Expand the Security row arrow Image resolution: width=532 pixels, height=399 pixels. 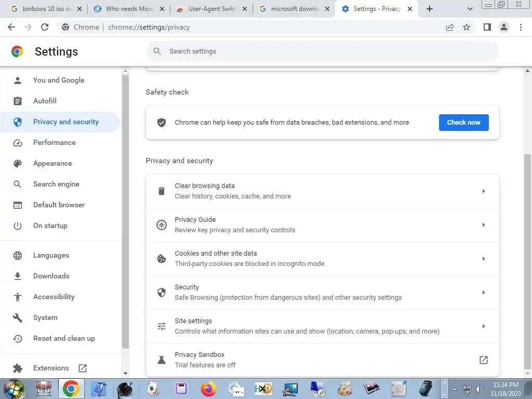[484, 292]
